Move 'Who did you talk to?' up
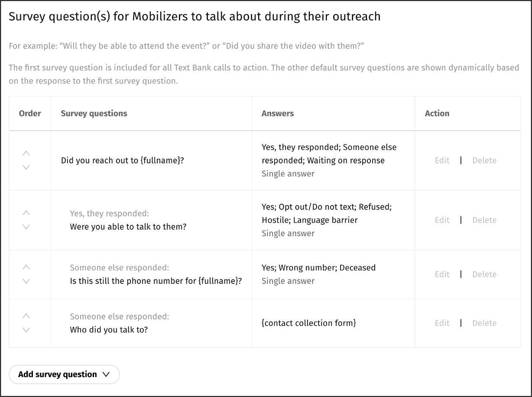 [26, 316]
